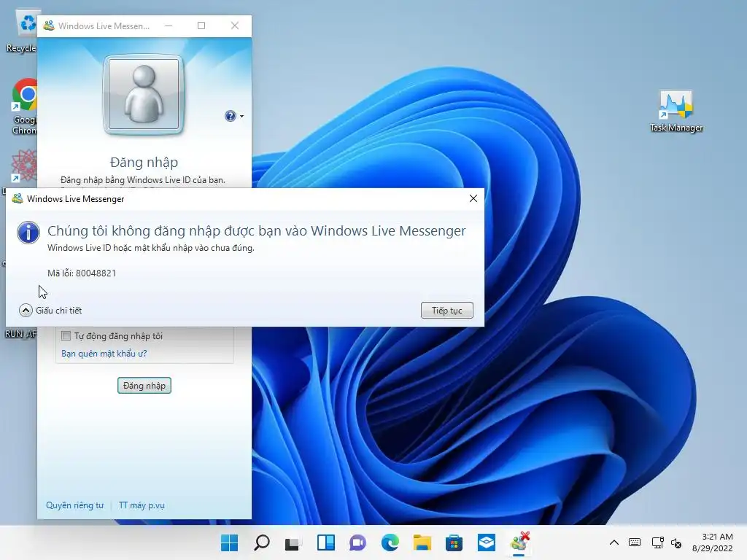Click the Windows Live Messenger taskbar icon
Viewport: 747px width, 560px height.
[x=519, y=542]
